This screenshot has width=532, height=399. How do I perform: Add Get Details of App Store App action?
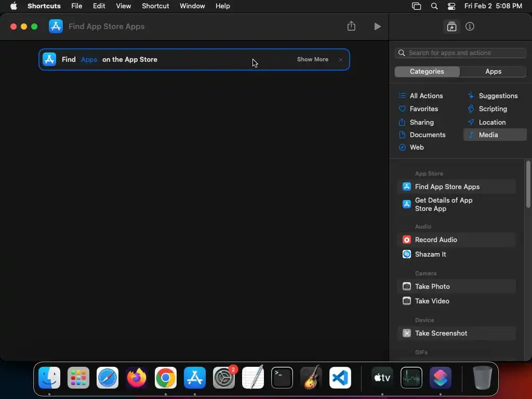point(456,204)
